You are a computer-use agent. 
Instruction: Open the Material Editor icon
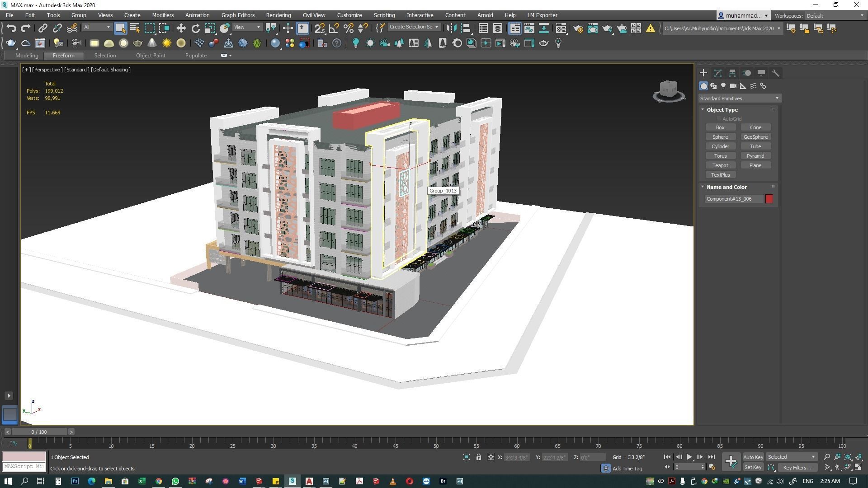coord(561,28)
